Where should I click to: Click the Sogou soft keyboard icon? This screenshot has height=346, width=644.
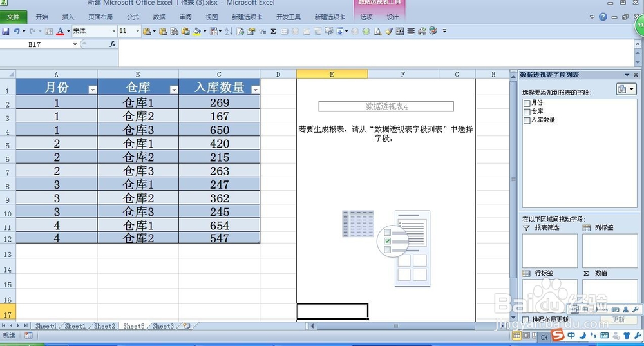605,335
